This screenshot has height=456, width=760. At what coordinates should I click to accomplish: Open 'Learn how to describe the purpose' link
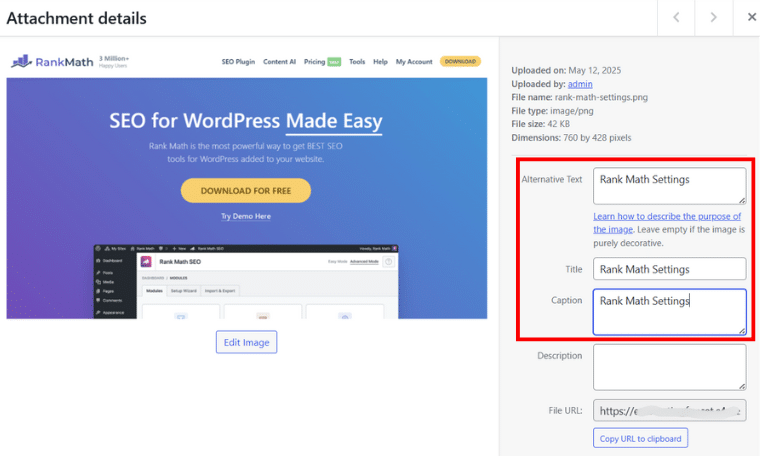667,222
